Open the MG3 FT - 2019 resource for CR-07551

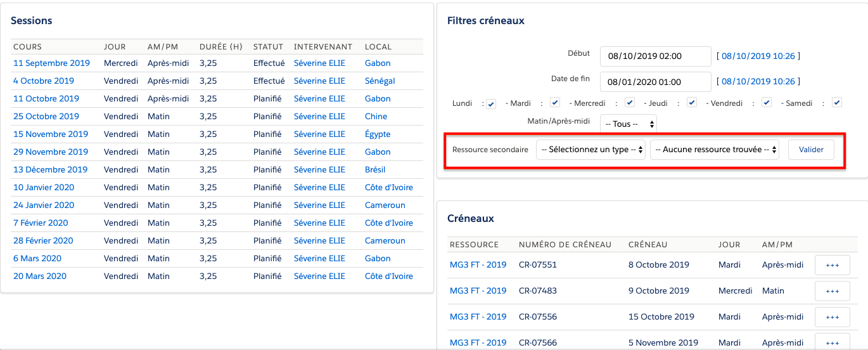click(478, 265)
